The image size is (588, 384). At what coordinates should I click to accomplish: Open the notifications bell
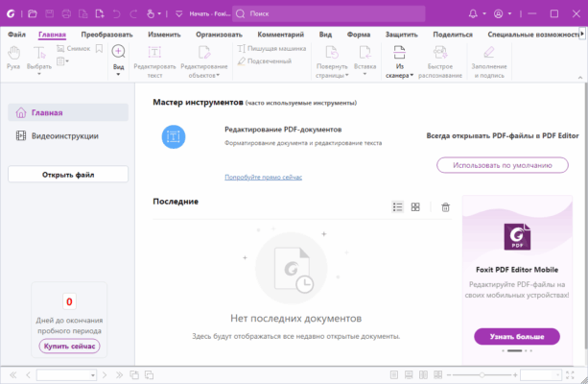(473, 13)
